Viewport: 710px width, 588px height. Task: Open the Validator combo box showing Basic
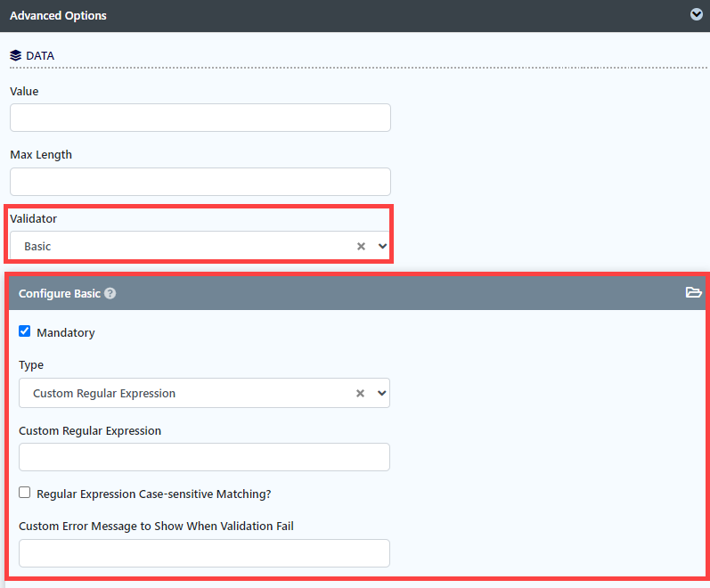click(200, 246)
